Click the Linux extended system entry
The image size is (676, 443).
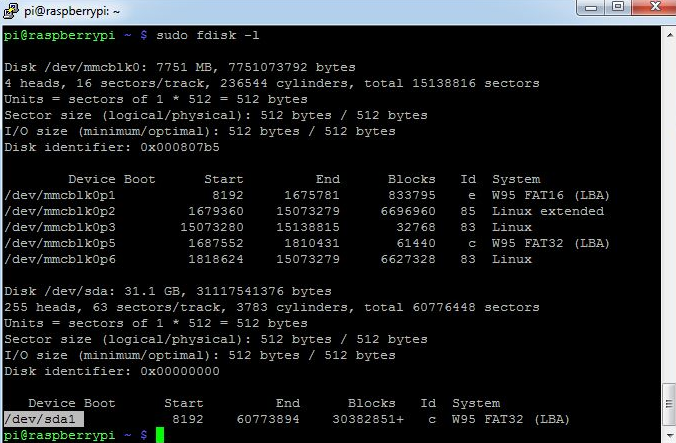tap(548, 211)
